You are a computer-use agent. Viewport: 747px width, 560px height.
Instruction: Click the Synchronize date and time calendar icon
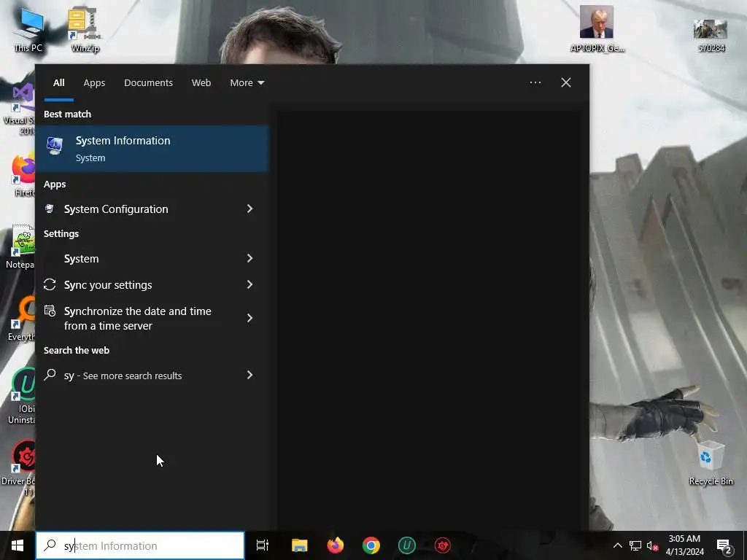pos(50,311)
